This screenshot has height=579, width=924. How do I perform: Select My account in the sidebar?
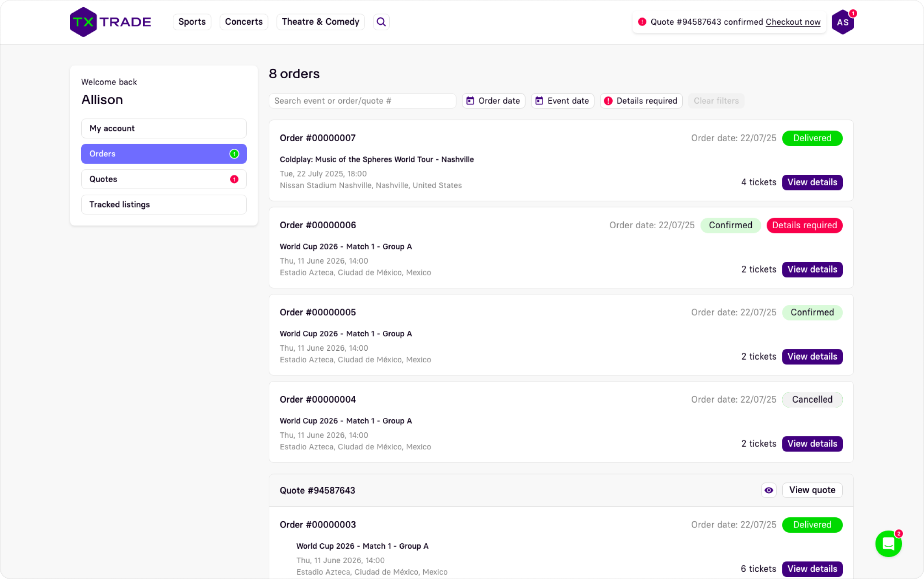[164, 128]
